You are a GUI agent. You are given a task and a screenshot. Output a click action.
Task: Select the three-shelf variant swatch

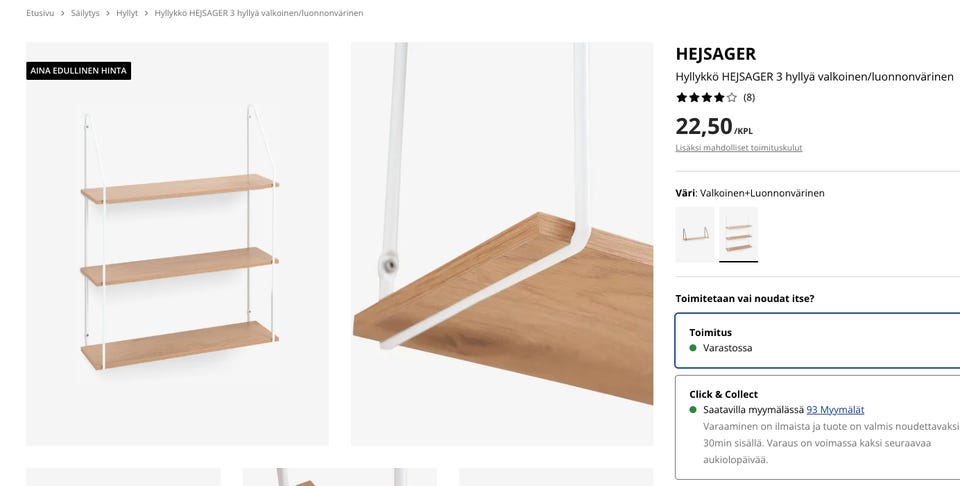738,234
